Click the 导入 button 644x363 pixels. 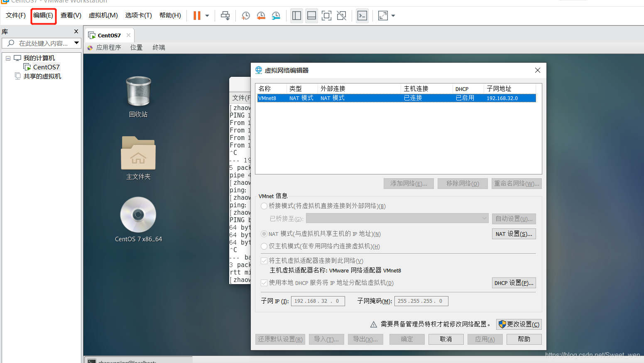326,339
